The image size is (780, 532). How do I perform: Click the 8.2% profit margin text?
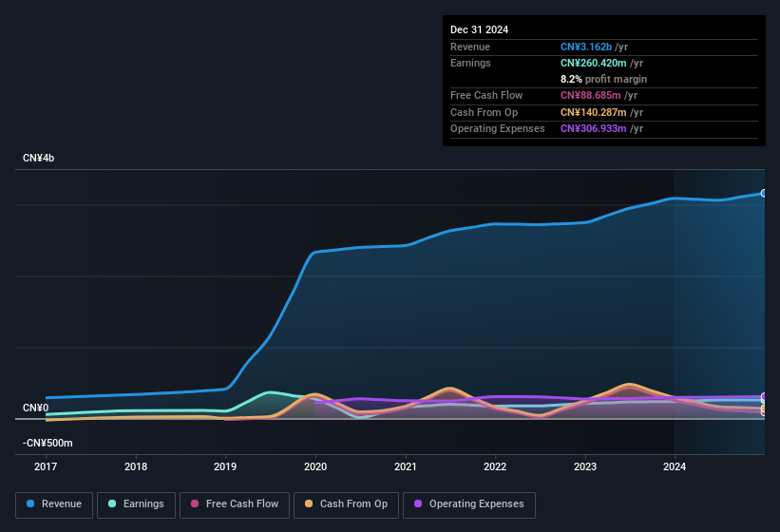click(603, 79)
